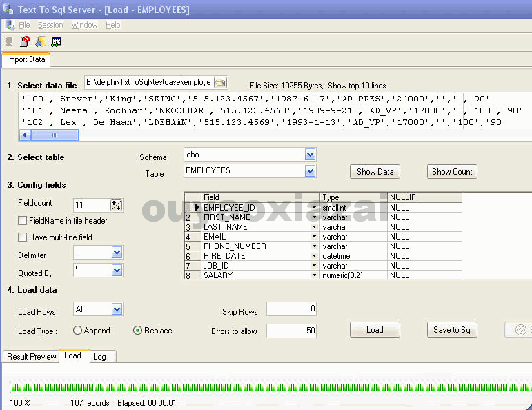Toggle FieldName in file header checkbox
The height and width of the screenshot is (410, 532).
[22, 221]
